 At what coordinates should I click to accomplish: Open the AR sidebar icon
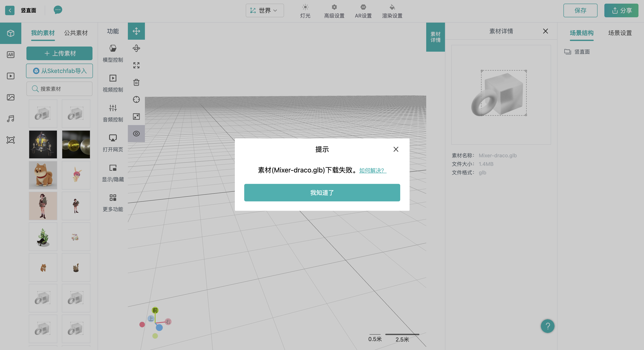10,55
